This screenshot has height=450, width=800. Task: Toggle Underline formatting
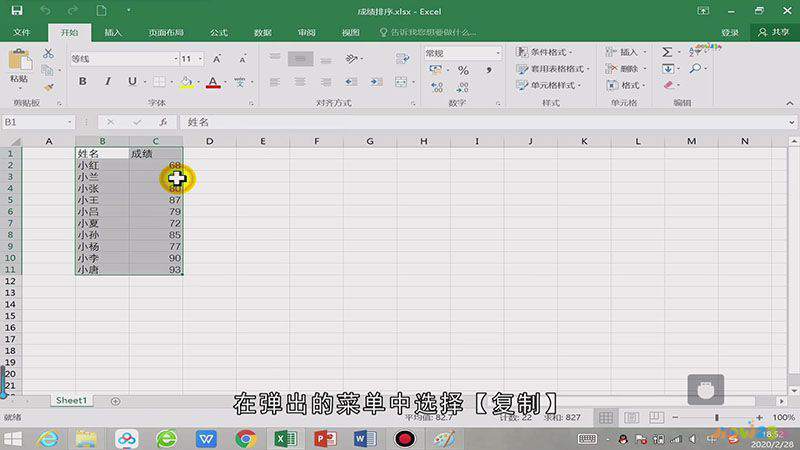coord(132,81)
